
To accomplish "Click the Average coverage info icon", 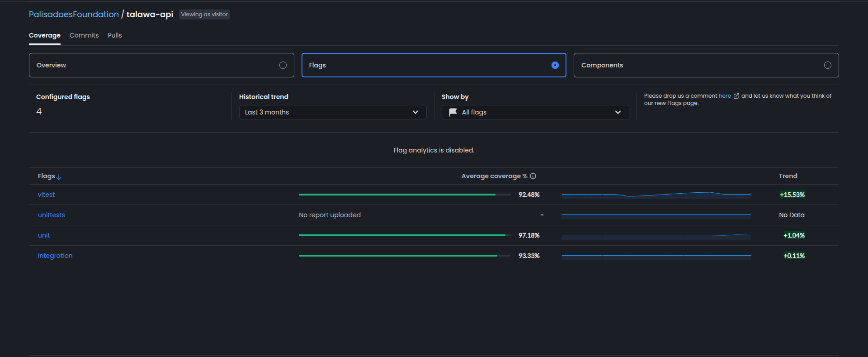I will point(533,176).
